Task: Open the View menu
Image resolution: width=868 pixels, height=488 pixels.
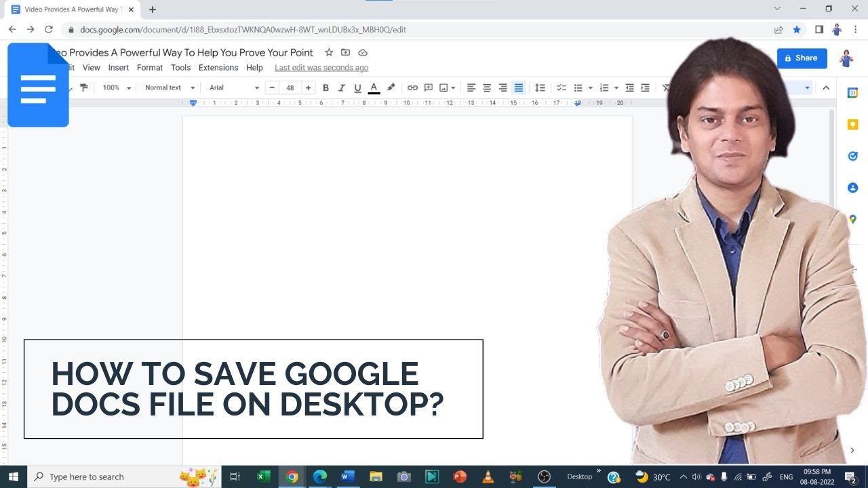Action: pyautogui.click(x=92, y=68)
